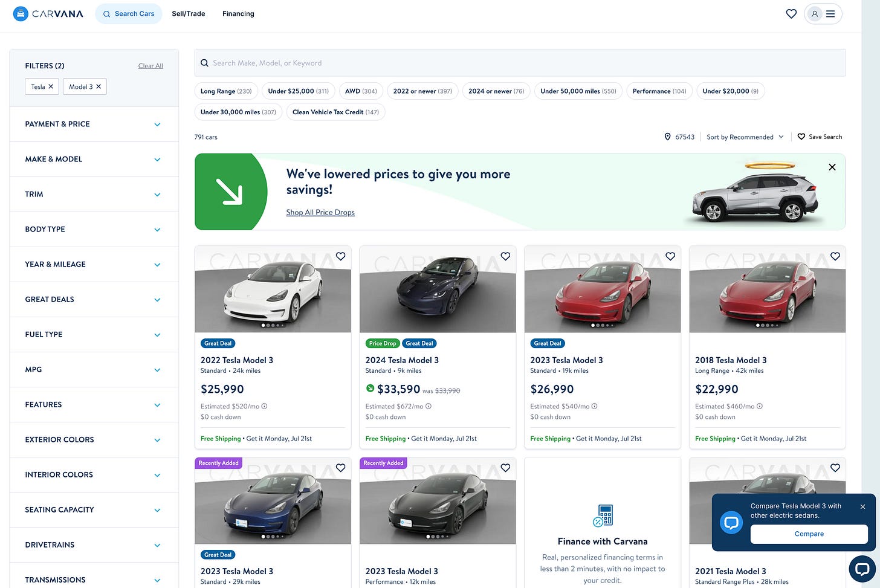Viewport: 880px width, 588px height.
Task: Apply the Performance quick filter
Action: tap(659, 91)
